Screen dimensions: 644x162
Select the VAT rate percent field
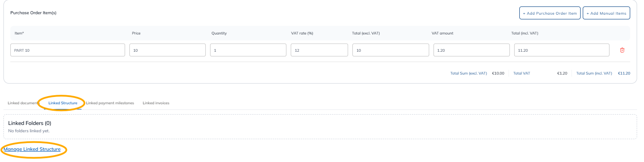coord(319,50)
